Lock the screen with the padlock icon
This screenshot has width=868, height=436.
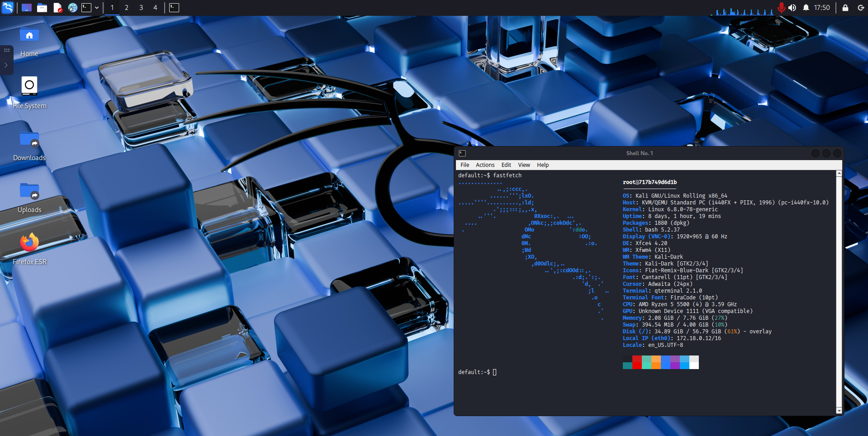click(x=845, y=8)
